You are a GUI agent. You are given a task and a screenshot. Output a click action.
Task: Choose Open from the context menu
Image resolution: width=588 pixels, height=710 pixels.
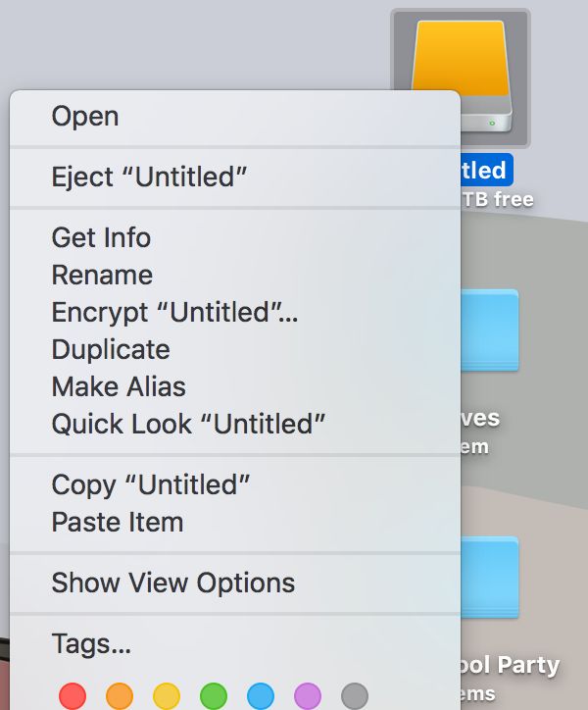click(x=235, y=117)
